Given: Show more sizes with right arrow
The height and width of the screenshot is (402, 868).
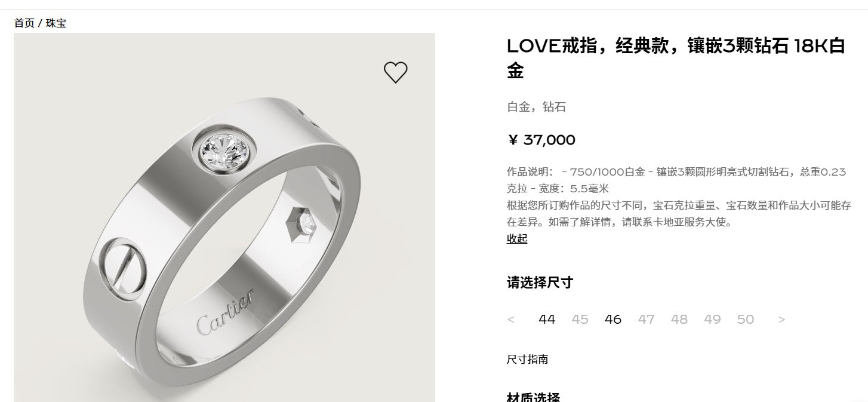Looking at the screenshot, I should 781,320.
